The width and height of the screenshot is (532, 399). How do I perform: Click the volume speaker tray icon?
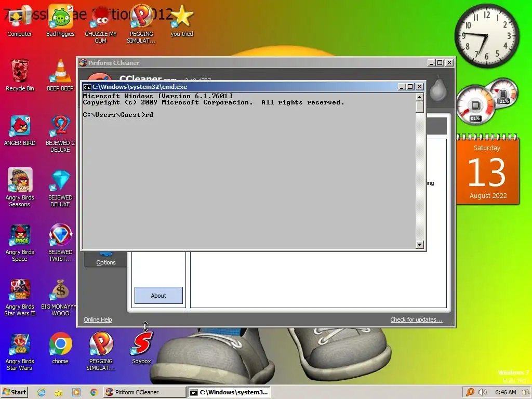[x=482, y=392]
